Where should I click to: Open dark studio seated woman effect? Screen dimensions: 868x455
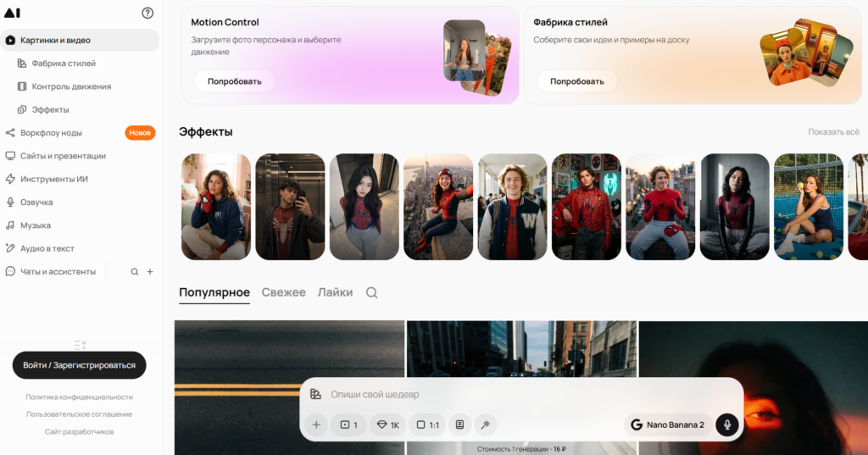point(735,207)
